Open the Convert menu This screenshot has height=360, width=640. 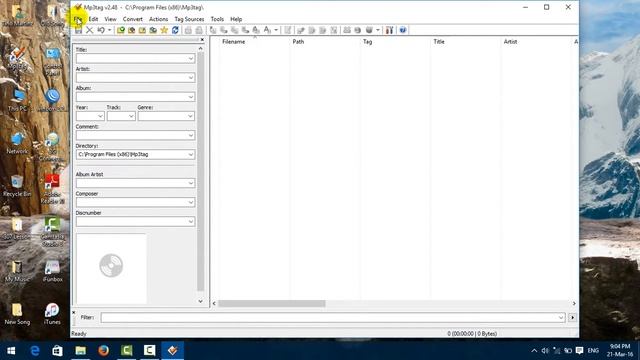133,19
